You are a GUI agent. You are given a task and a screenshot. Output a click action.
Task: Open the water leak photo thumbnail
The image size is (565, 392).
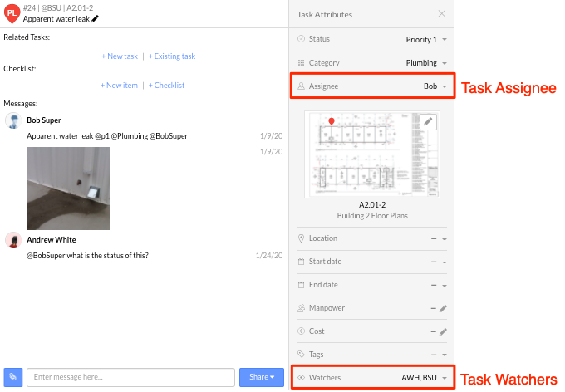click(x=68, y=189)
